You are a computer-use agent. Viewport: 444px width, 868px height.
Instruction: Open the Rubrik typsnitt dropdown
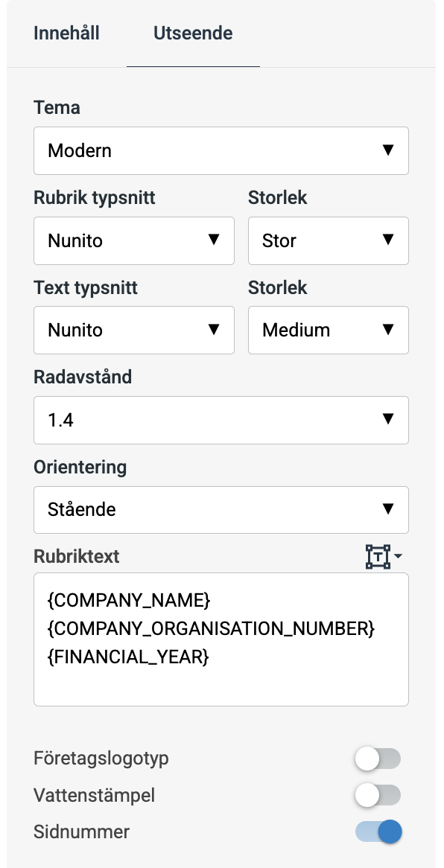point(134,240)
